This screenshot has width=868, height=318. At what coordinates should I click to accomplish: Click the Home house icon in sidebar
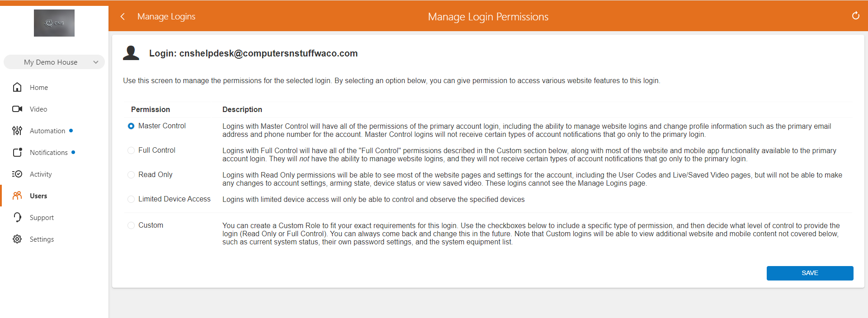coord(17,87)
